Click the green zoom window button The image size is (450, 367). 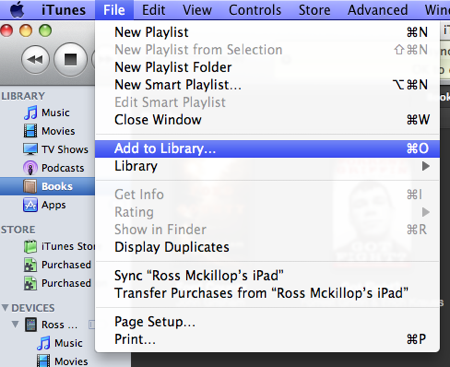[45, 31]
